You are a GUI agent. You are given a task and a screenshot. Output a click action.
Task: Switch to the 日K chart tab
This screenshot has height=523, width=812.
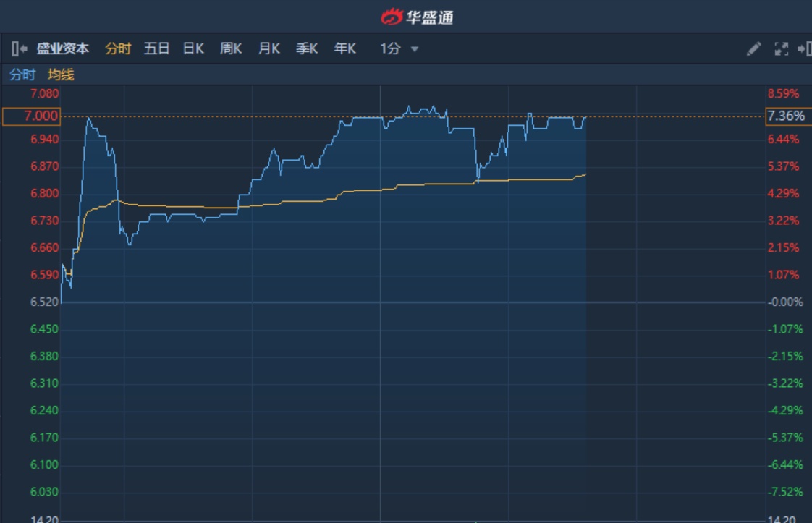coord(193,49)
